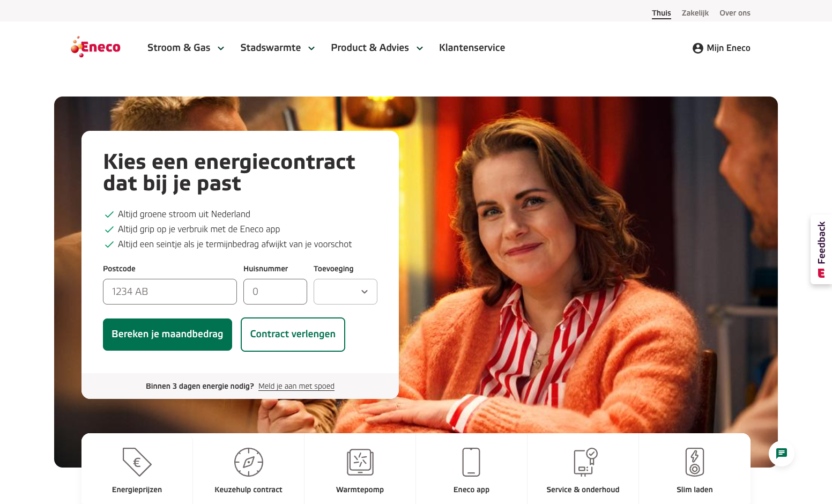Select the Service & onderhoud icon

pos(585,462)
